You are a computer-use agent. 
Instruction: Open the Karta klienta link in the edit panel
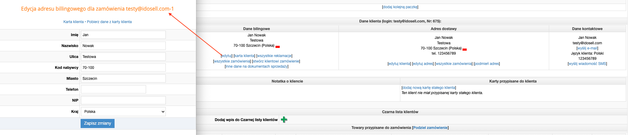73,22
